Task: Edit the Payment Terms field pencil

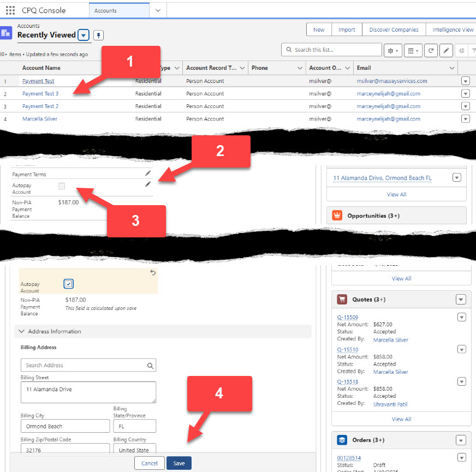Action: pos(148,173)
